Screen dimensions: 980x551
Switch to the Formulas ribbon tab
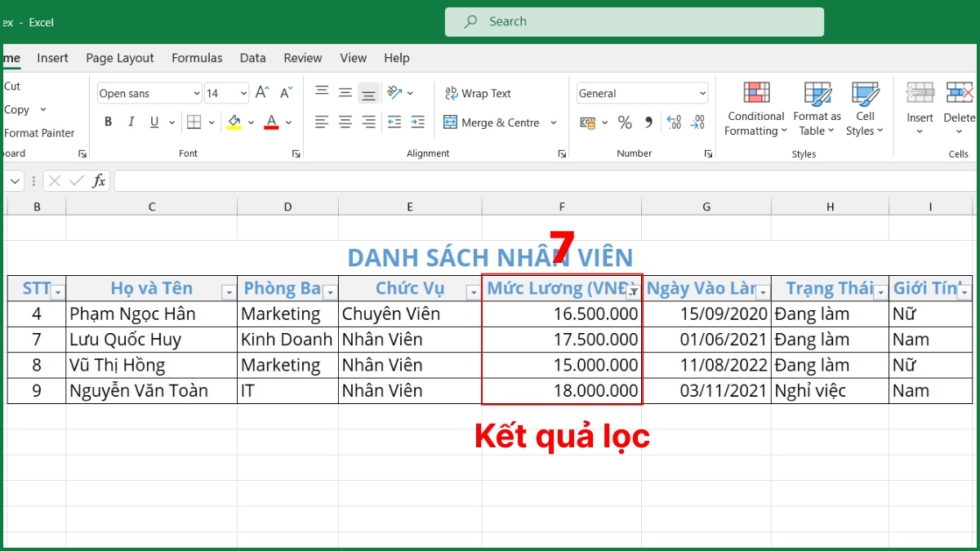(197, 58)
